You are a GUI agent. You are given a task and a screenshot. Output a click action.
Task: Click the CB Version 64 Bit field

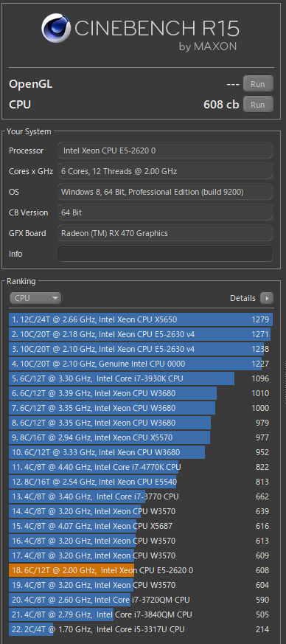pos(165,212)
